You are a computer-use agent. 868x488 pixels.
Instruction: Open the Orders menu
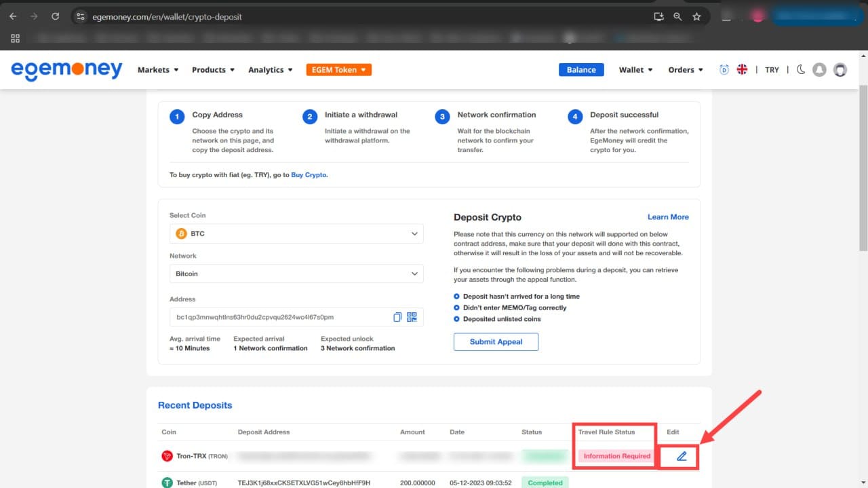point(686,70)
